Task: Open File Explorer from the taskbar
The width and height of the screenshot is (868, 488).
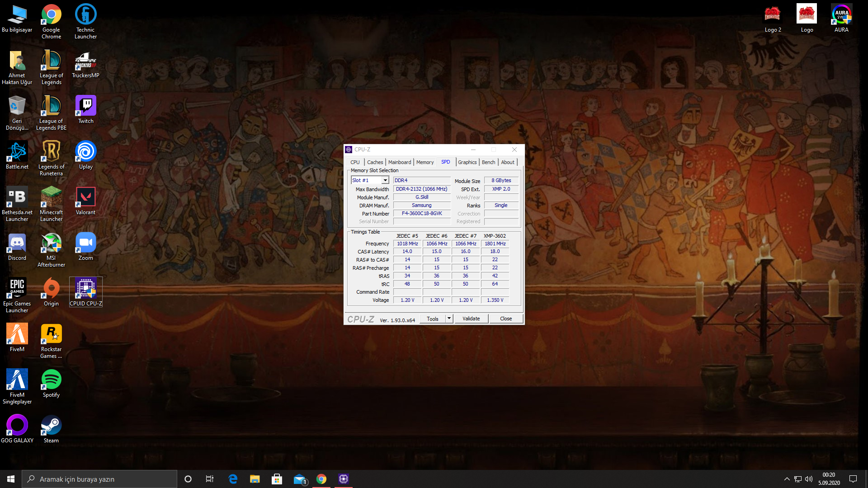Action: point(255,479)
